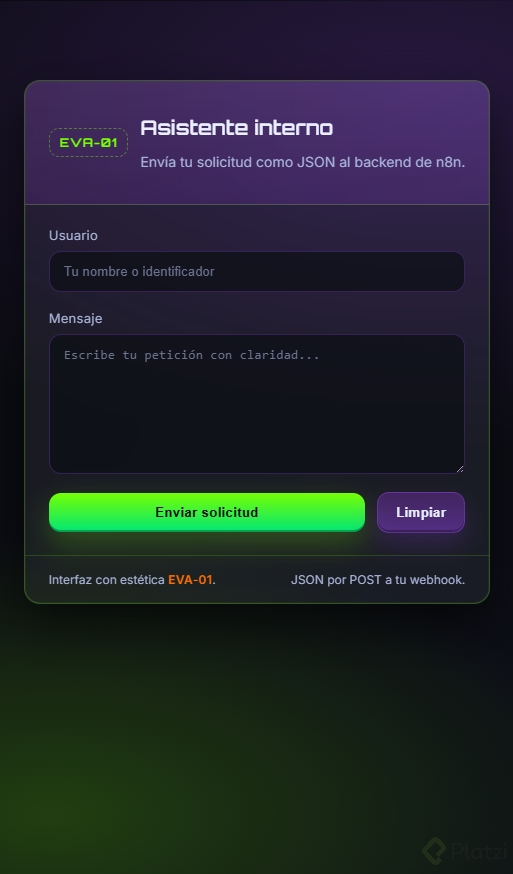The height and width of the screenshot is (874, 513).
Task: Click the Mensaje textarea resize handle
Action: [x=459, y=469]
